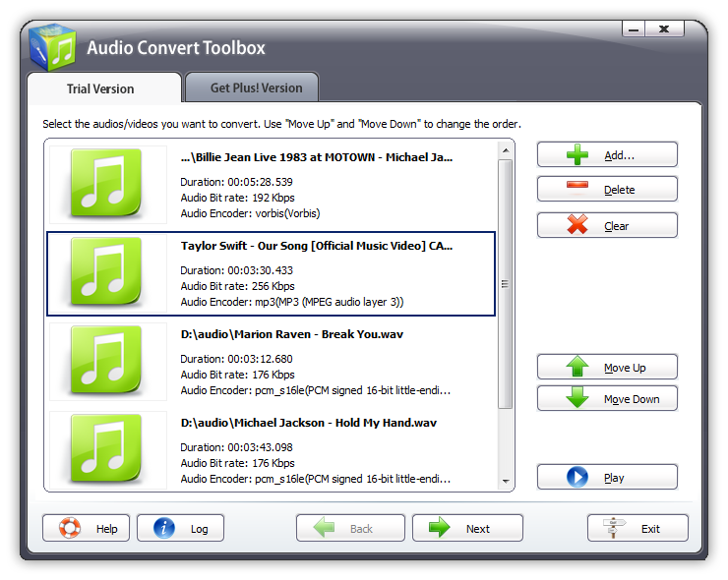728x580 pixels.
Task: Click the Duration: 00:03:30.433 text
Action: (236, 270)
